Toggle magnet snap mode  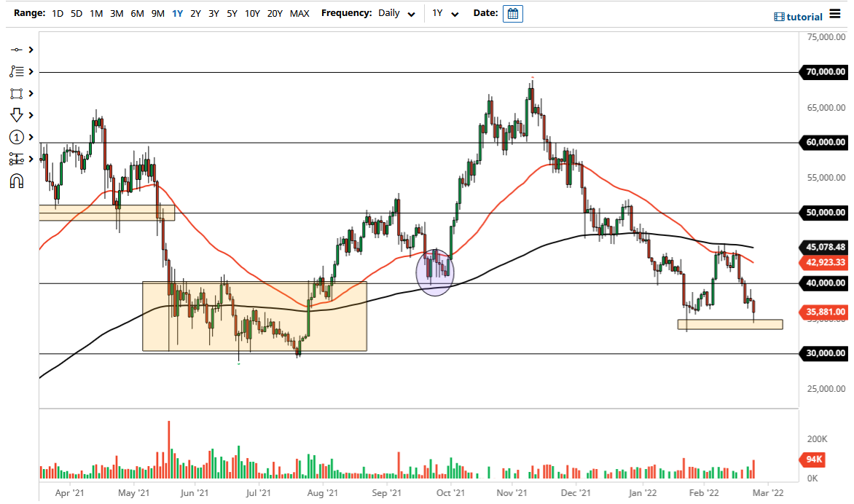point(17,181)
